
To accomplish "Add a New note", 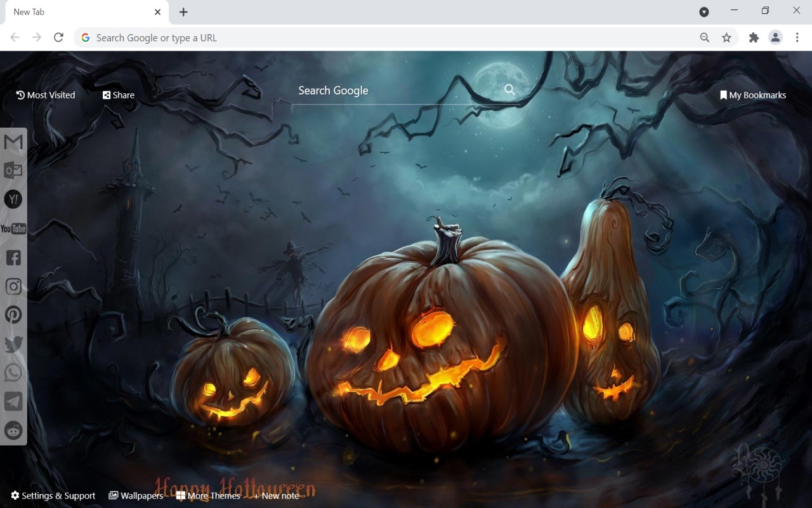I will tap(276, 496).
